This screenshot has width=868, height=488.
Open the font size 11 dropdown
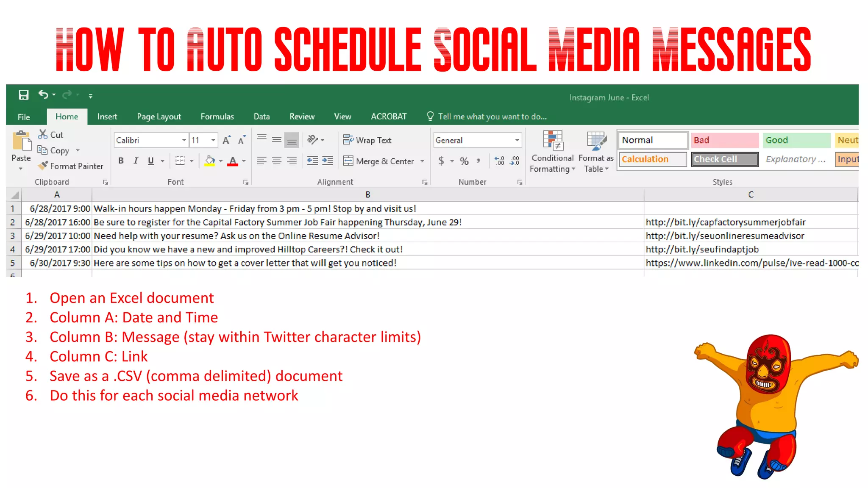pos(213,140)
